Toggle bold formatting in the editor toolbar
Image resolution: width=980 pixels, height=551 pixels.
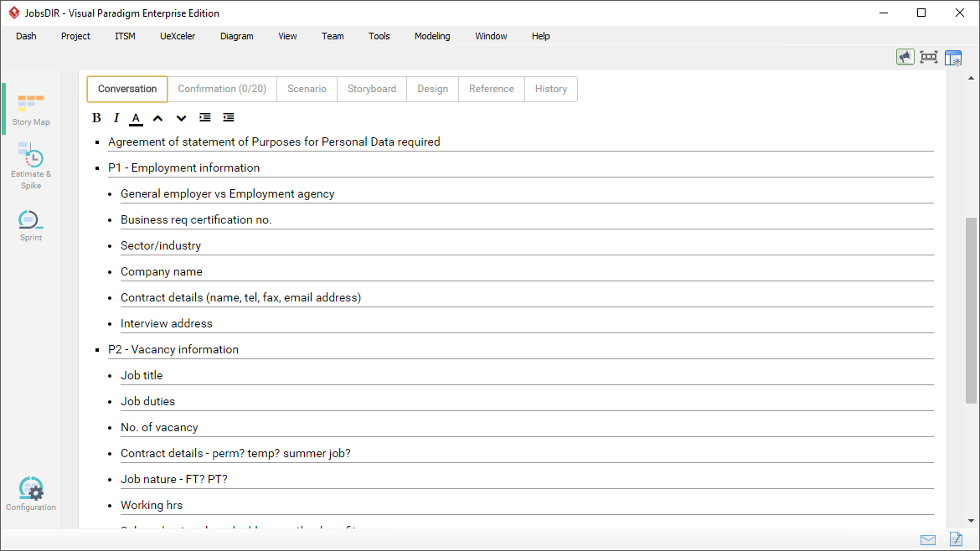tap(96, 117)
